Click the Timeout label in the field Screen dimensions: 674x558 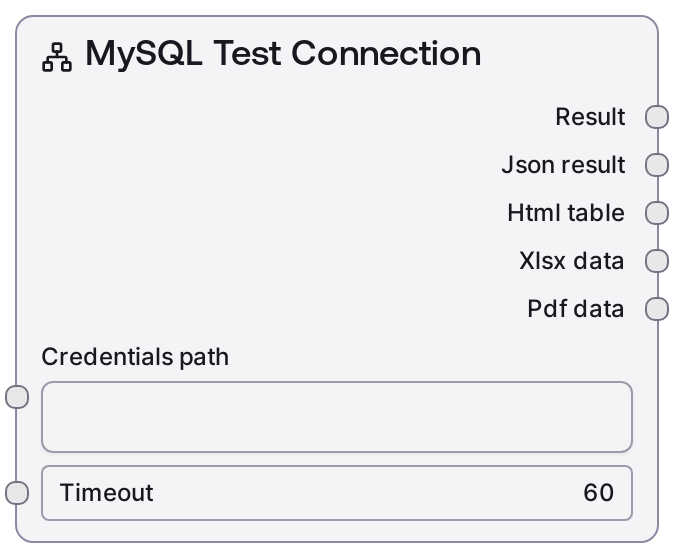pos(106,493)
